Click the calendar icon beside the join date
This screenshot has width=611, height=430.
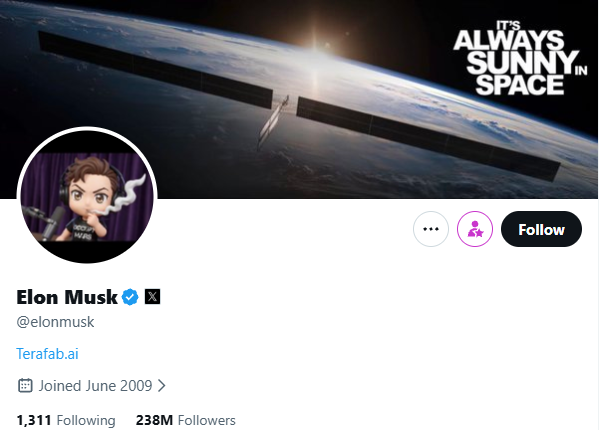pyautogui.click(x=25, y=385)
